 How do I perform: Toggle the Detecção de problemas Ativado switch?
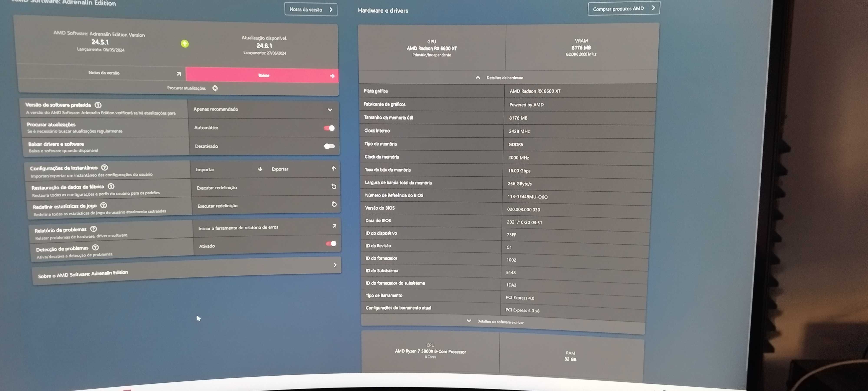tap(331, 244)
